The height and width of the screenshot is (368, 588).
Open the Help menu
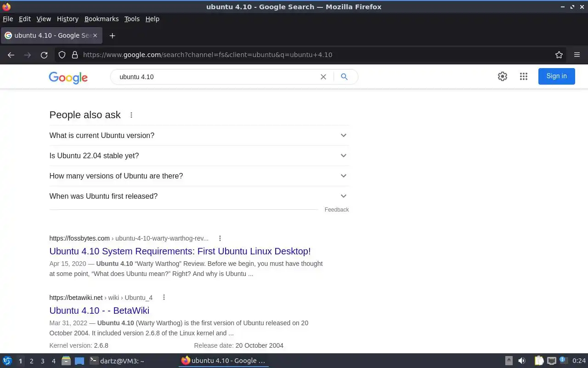coord(152,19)
